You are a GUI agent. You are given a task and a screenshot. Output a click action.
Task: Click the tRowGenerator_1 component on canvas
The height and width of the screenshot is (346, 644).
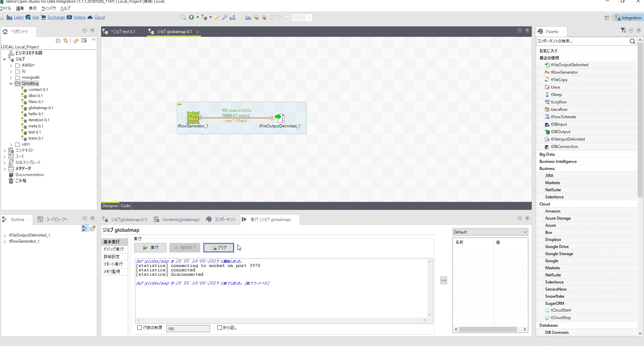point(193,118)
